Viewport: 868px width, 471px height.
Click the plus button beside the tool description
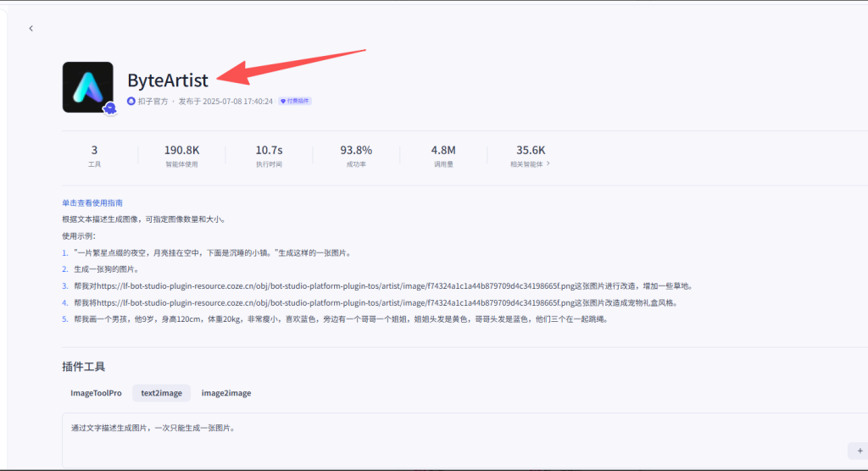pos(860,451)
